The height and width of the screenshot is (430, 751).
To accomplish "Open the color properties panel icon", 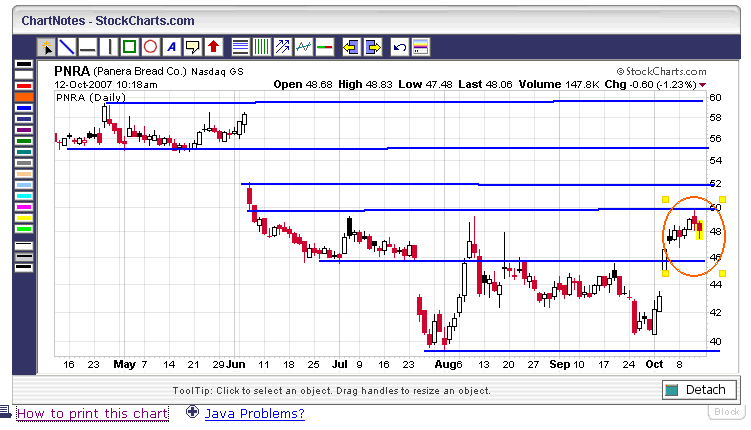I will [x=420, y=47].
